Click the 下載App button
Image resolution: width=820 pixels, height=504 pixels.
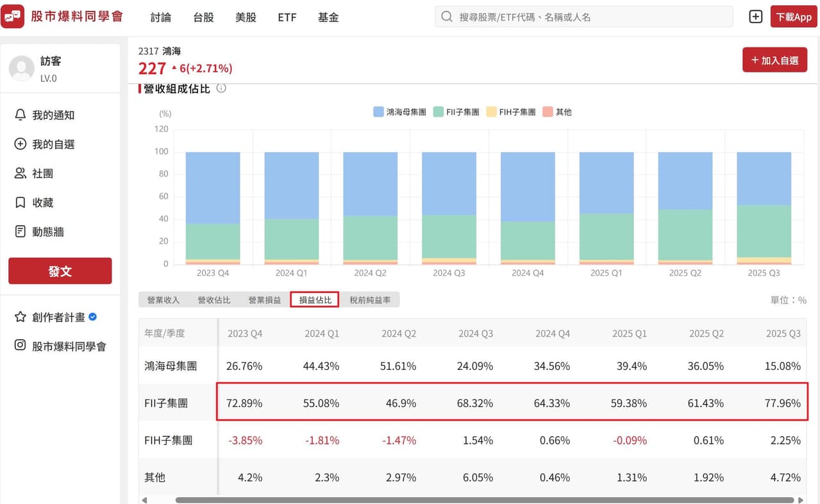794,17
